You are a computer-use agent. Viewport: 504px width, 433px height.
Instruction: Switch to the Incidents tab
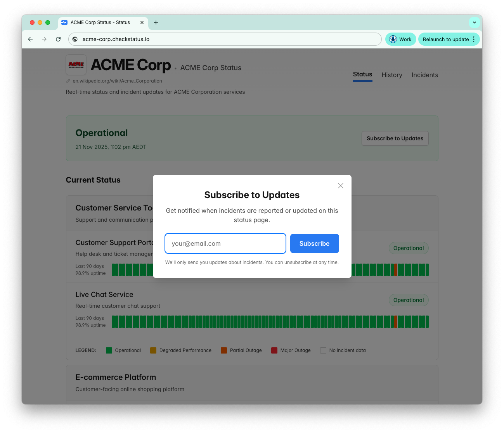[x=424, y=75]
